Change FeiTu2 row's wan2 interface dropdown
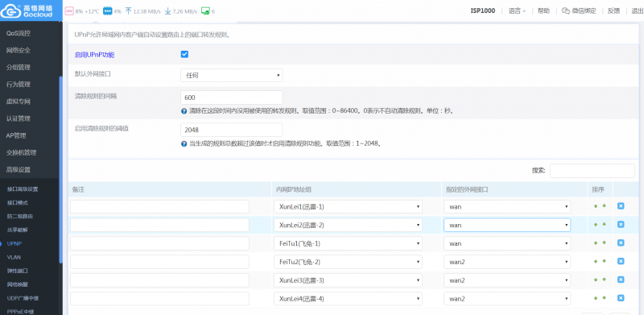The image size is (644, 315). (x=507, y=262)
